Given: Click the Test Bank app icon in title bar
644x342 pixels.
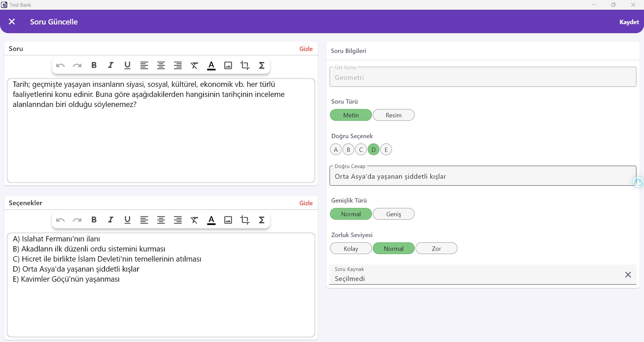Looking at the screenshot, I should [4, 5].
